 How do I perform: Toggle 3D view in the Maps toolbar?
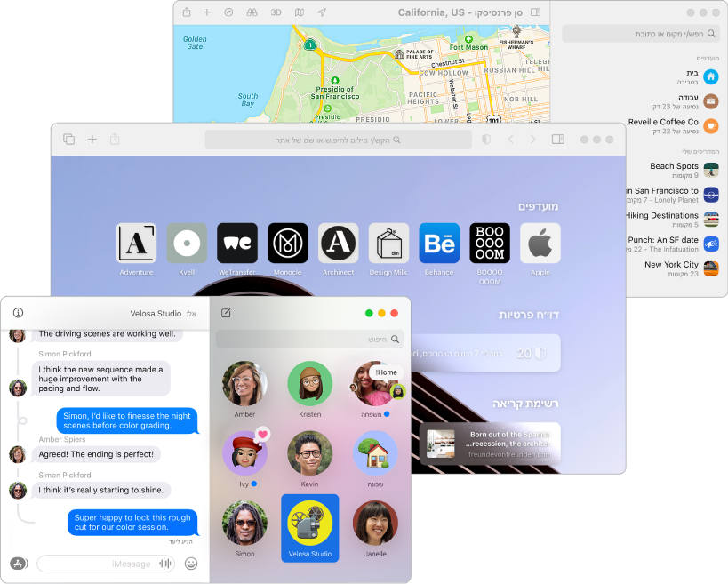pos(276,12)
